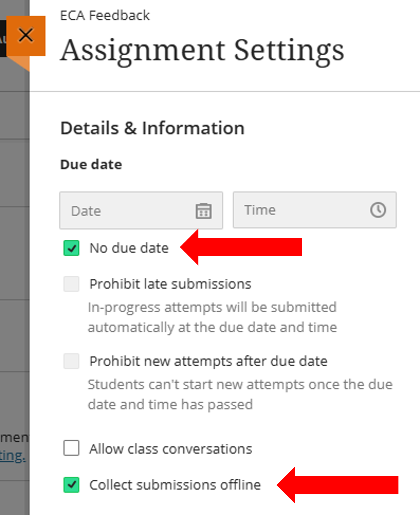This screenshot has width=420, height=515.
Task: Click into the Time input field
Action: (x=314, y=210)
